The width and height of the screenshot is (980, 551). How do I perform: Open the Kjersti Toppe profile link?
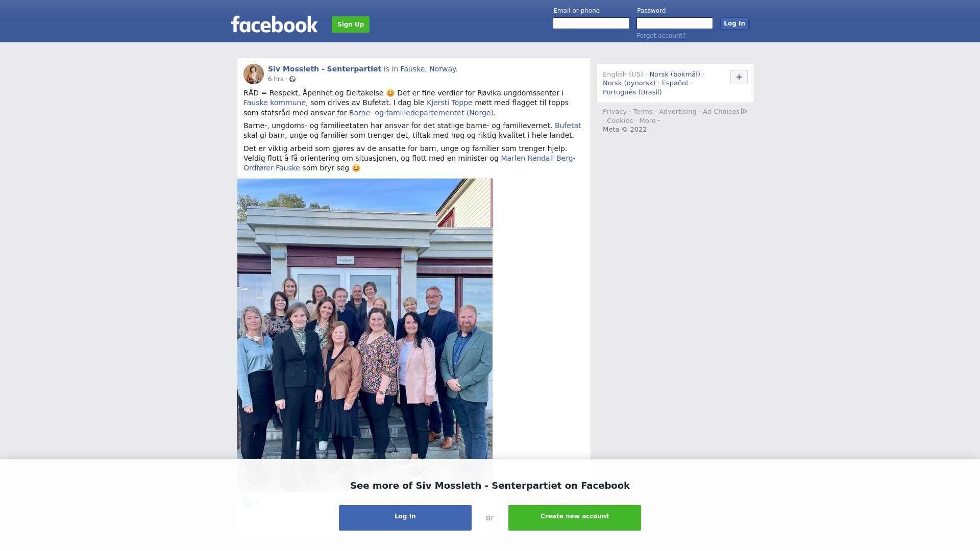tap(450, 103)
